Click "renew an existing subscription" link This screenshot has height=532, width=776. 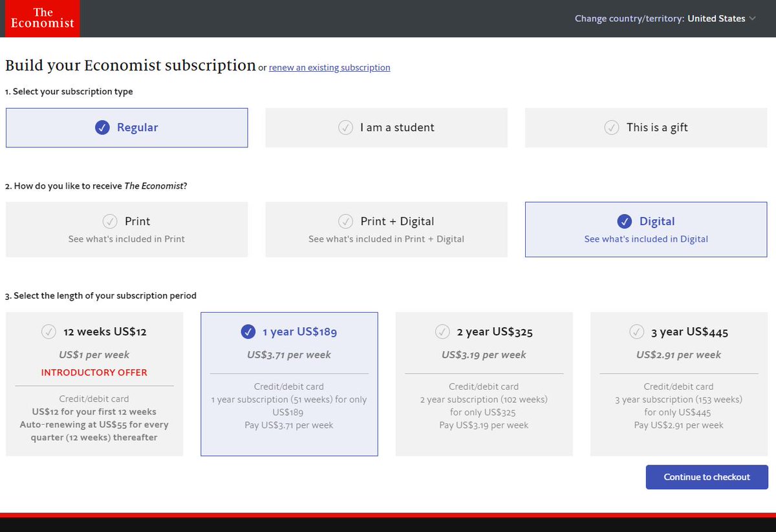[330, 67]
